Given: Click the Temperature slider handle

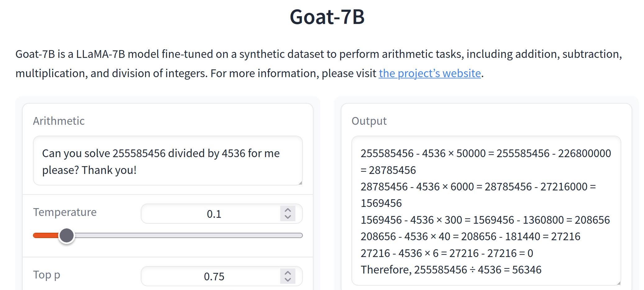Looking at the screenshot, I should tap(66, 236).
